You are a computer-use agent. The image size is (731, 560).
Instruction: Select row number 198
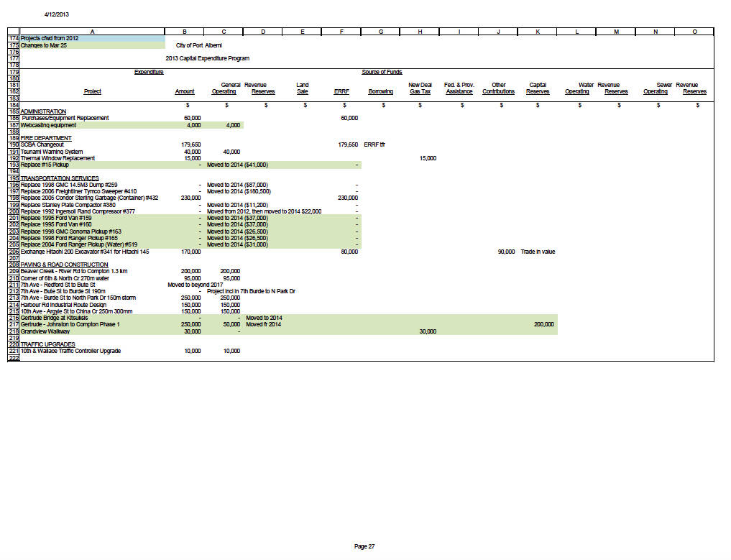tap(14, 198)
